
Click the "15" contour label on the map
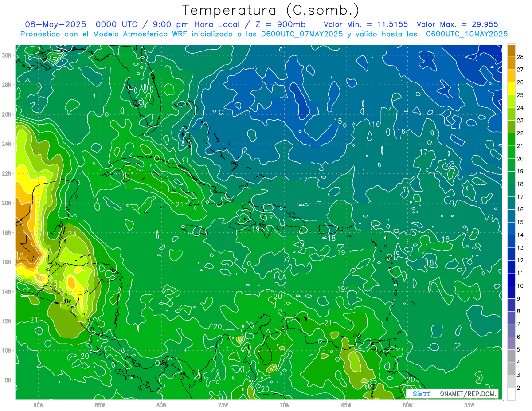[338, 121]
